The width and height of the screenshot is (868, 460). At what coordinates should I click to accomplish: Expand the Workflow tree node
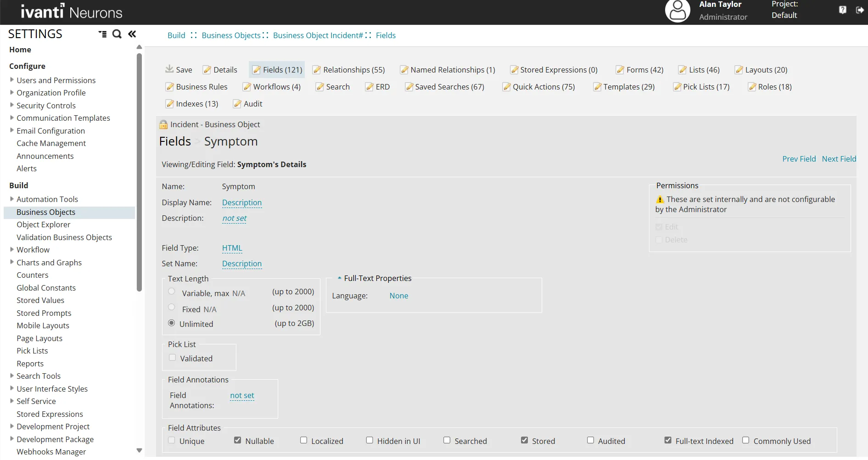point(12,249)
